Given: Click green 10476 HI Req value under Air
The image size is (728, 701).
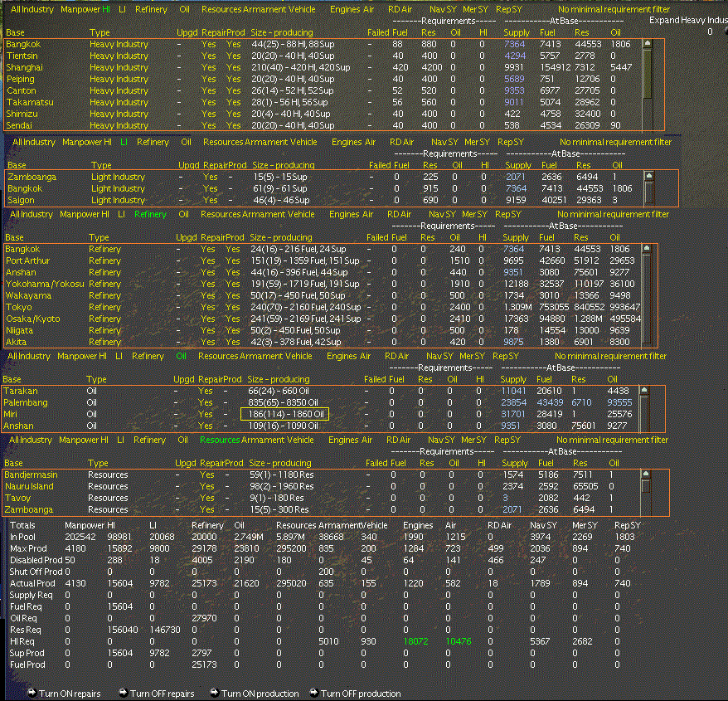Looking at the screenshot, I should [x=459, y=641].
